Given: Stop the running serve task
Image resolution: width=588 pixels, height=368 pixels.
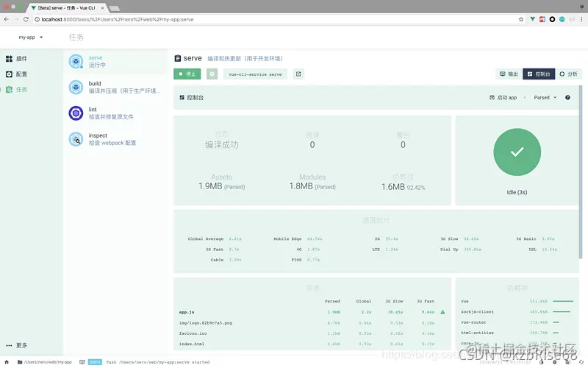Looking at the screenshot, I should (x=187, y=74).
